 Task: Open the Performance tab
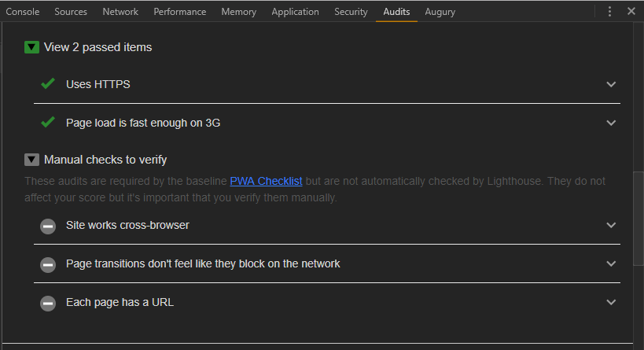[180, 12]
